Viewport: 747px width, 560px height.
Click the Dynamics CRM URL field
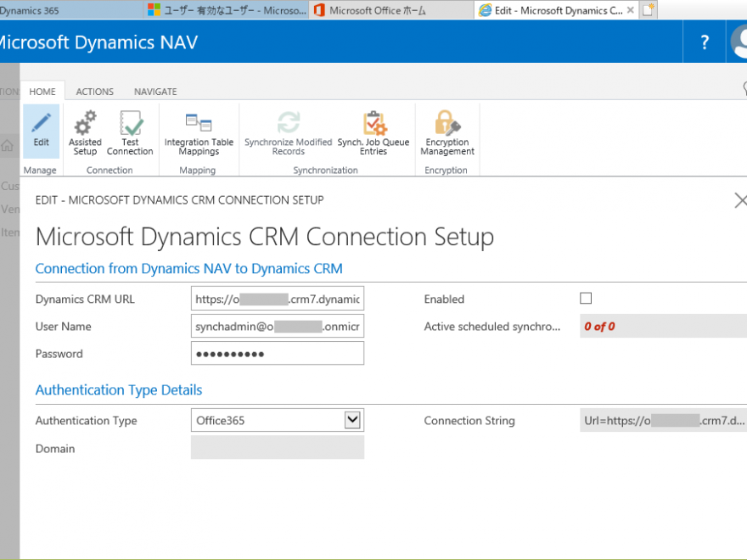coord(278,299)
